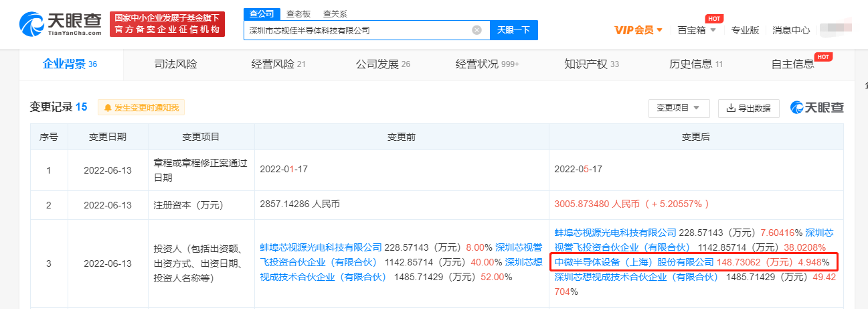Switch to the 查老板 search tab
The height and width of the screenshot is (309, 868).
pos(298,14)
